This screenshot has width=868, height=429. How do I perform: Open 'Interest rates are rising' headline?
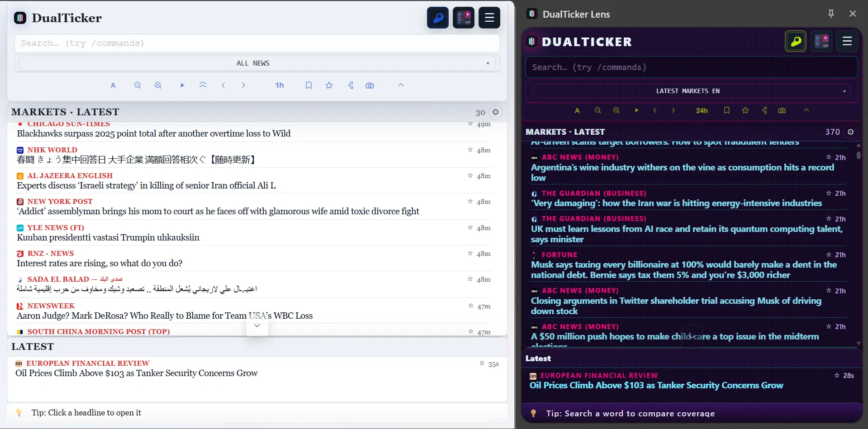100,264
